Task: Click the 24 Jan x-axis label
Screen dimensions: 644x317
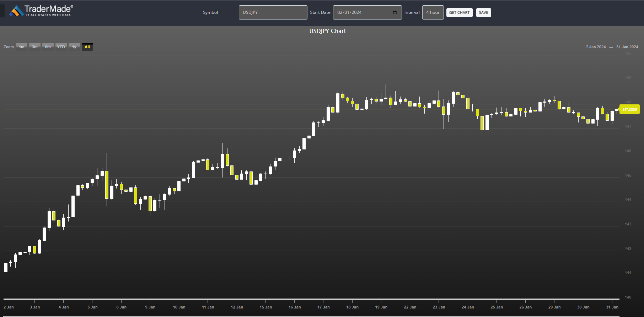Action: 468,307
